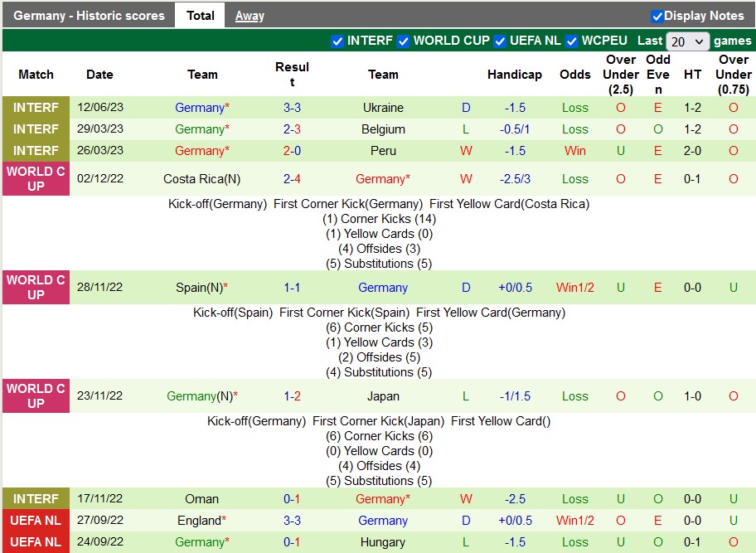
Task: Disable the UEFA NL filter checkbox
Action: tap(500, 41)
